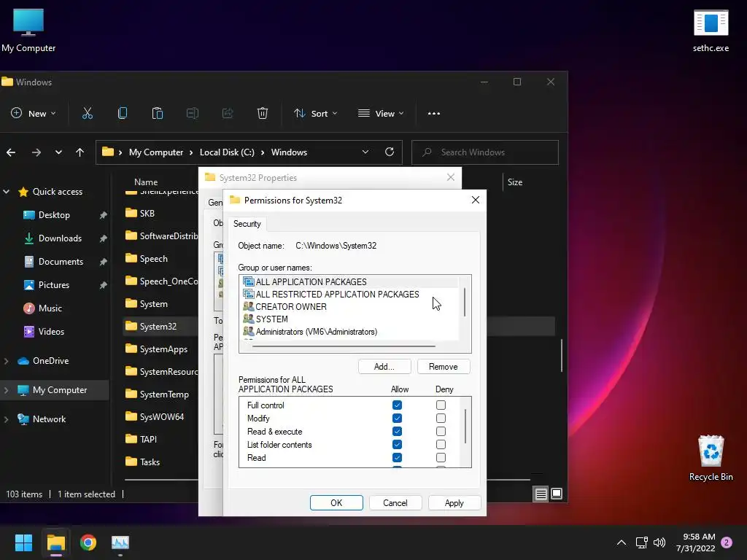Switch to large thumbnails view icon in status bar
Screen dimensions: 747x560
557,494
